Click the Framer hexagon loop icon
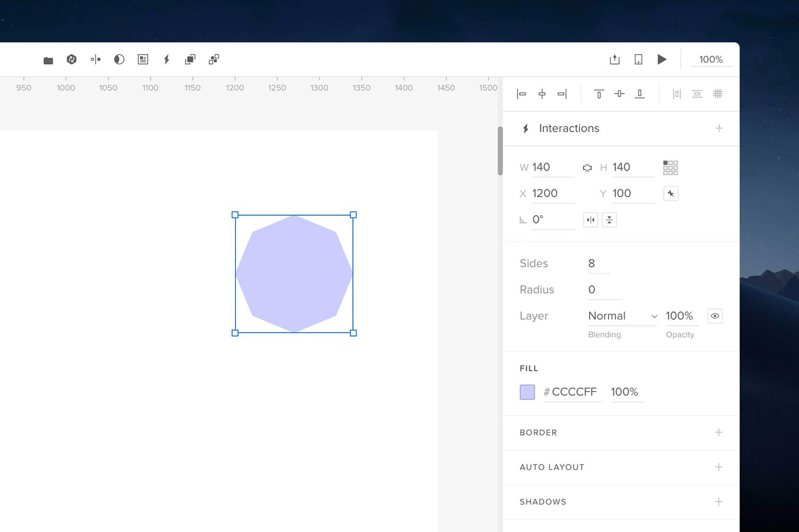Screen dimensions: 799x532 tap(72, 59)
